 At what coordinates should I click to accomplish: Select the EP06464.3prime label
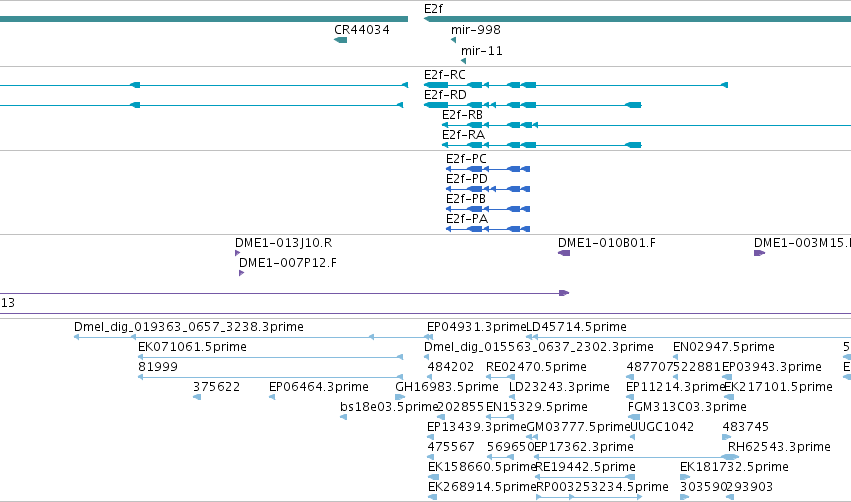319,387
